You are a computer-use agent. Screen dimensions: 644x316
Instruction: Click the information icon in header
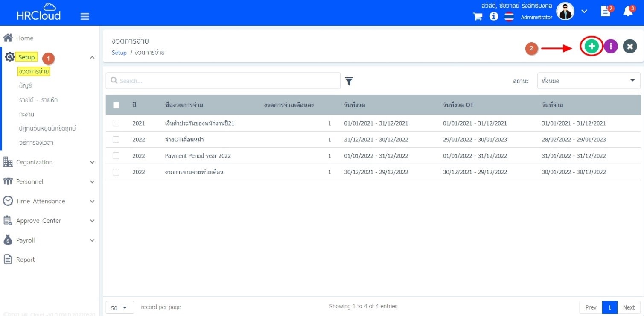pos(494,17)
